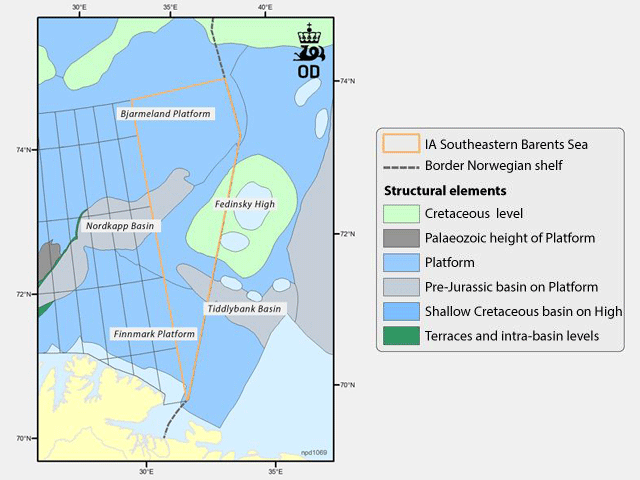Click the npd1069 map reference text

pyautogui.click(x=315, y=453)
